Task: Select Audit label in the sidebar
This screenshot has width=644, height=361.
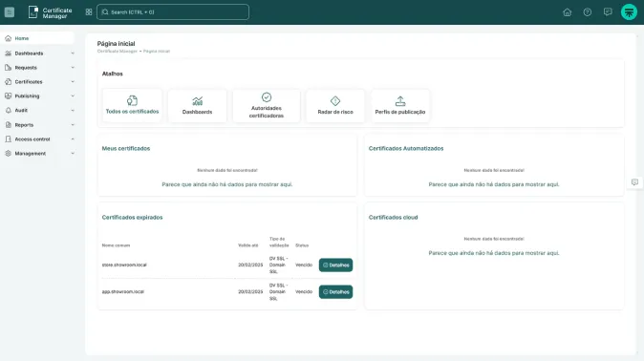Action: pos(21,110)
